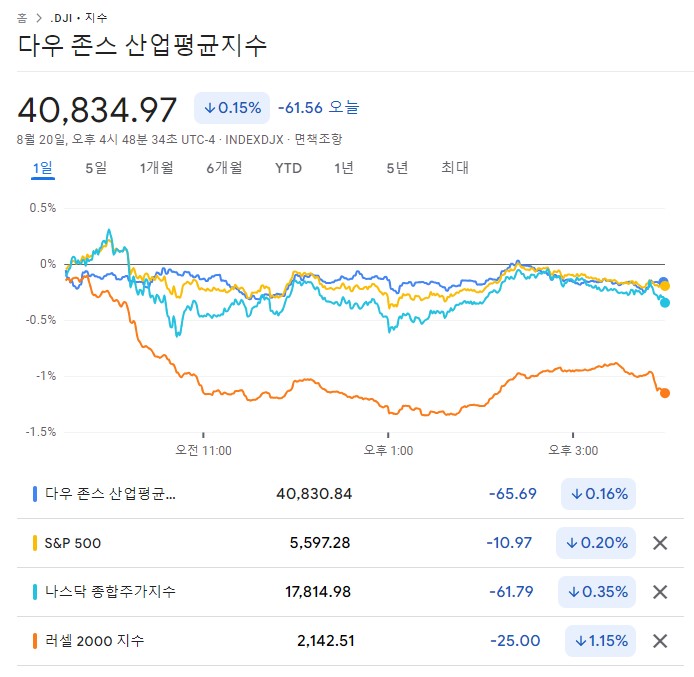Click the blue 다우 존스 산업평균 color marker
This screenshot has width=694, height=677.
pyautogui.click(x=35, y=494)
